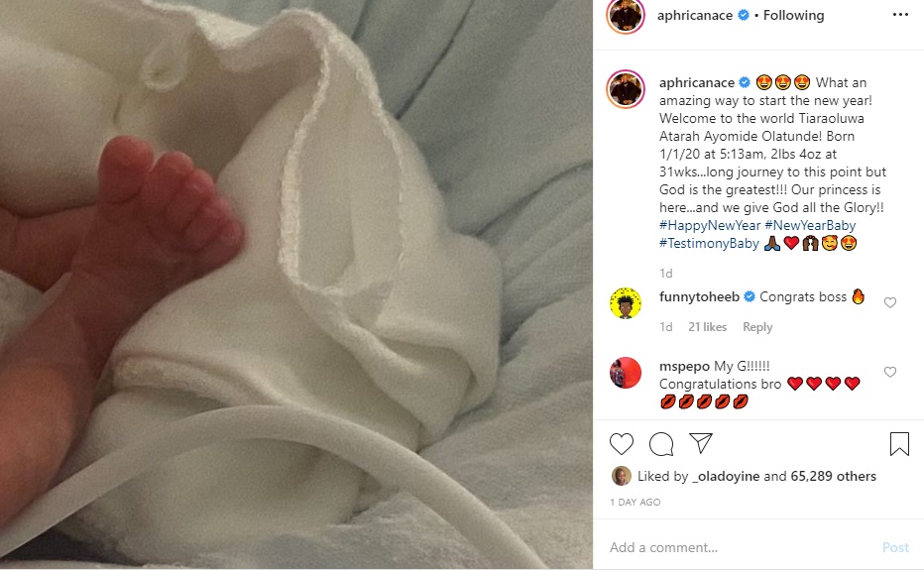Viewport: 924px width, 570px height.
Task: Focus the Add a comment field
Action: [x=740, y=547]
